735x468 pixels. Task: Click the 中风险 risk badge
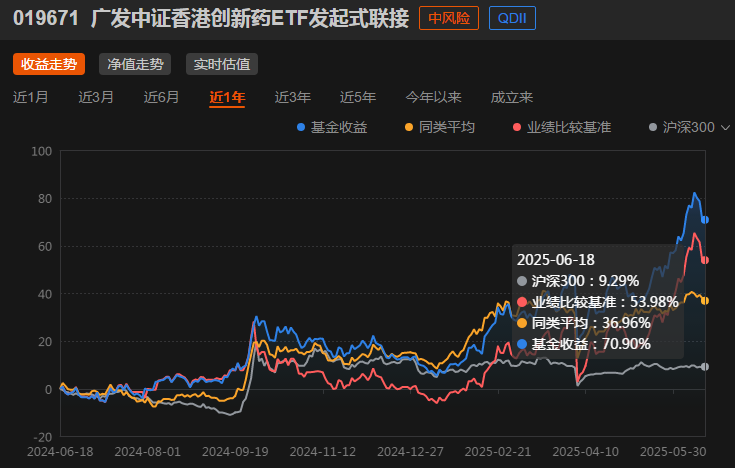(x=449, y=18)
